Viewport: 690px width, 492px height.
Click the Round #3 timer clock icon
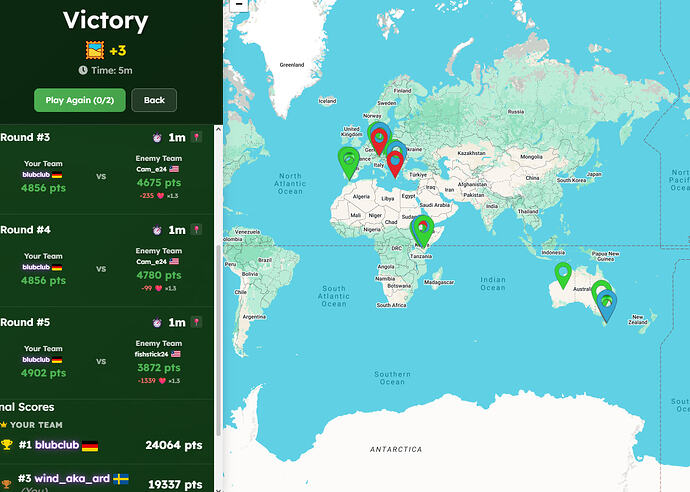click(x=157, y=137)
